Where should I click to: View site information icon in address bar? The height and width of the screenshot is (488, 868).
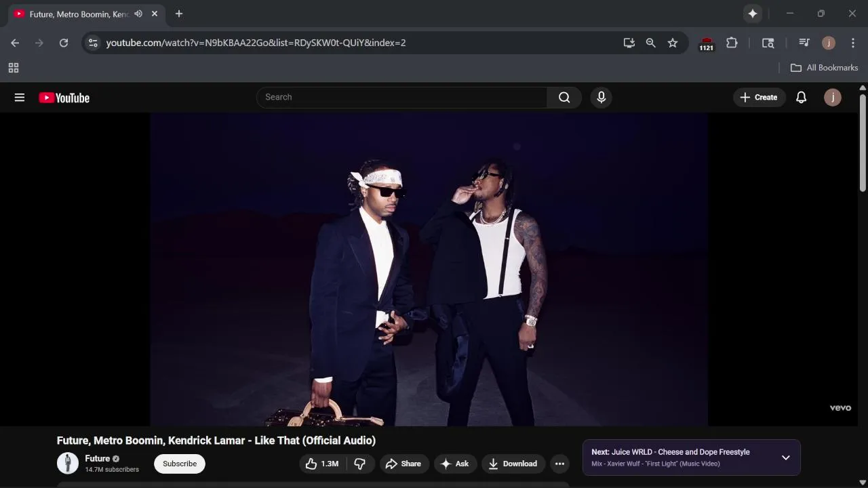(x=94, y=43)
